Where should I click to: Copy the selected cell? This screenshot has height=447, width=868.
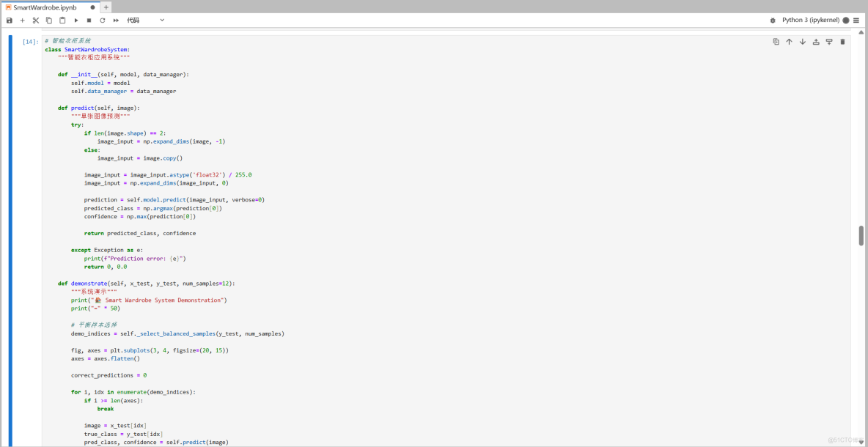click(x=48, y=20)
